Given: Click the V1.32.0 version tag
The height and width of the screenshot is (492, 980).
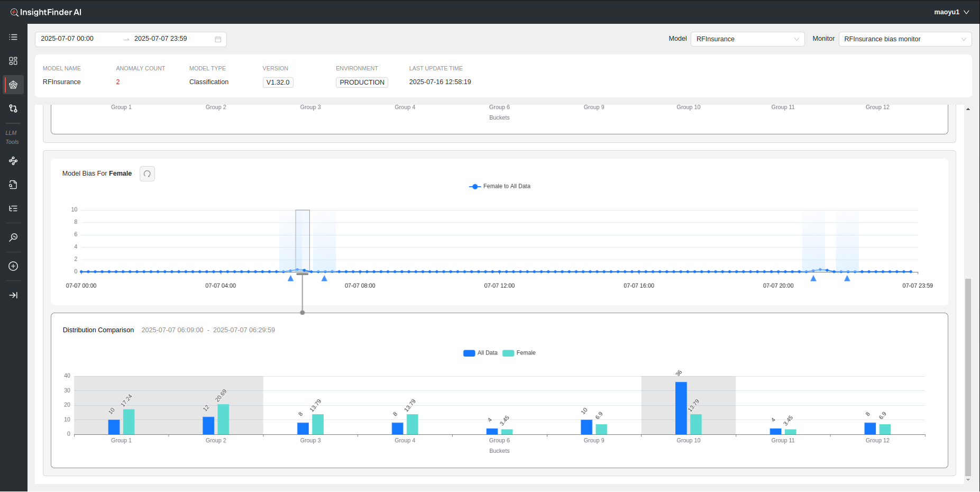Looking at the screenshot, I should point(278,83).
